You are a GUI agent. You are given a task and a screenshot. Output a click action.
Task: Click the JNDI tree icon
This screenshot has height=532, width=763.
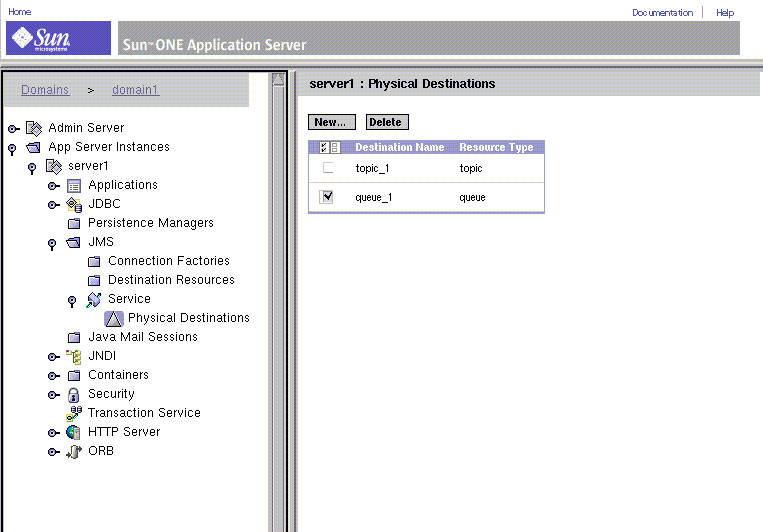coord(74,357)
